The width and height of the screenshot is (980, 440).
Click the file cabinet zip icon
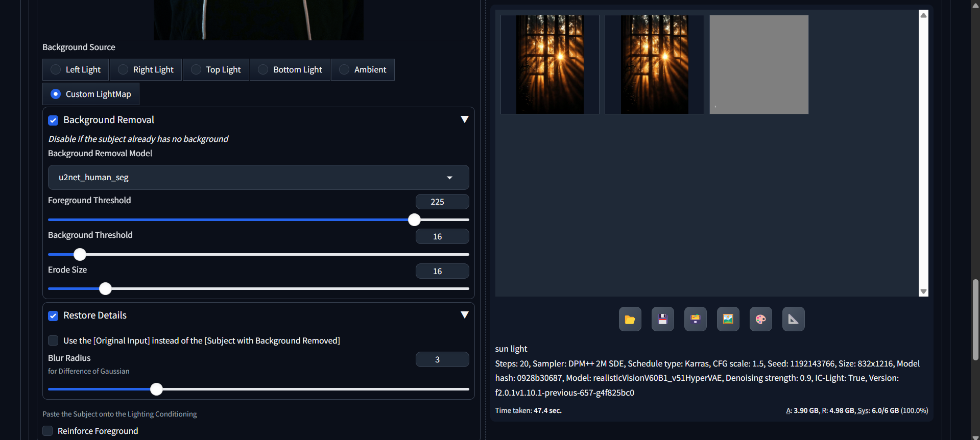[x=695, y=319]
